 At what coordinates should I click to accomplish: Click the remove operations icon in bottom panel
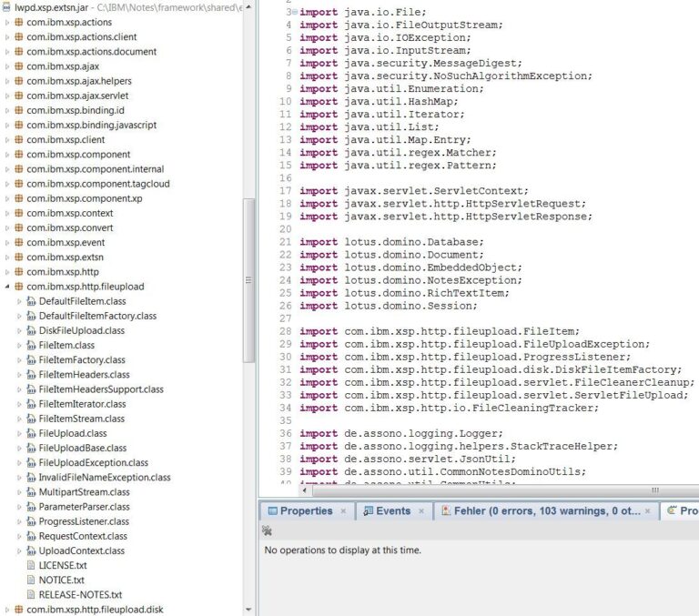tap(267, 530)
